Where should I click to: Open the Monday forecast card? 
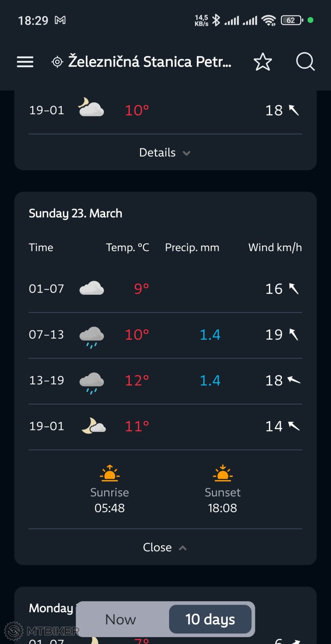click(50, 608)
